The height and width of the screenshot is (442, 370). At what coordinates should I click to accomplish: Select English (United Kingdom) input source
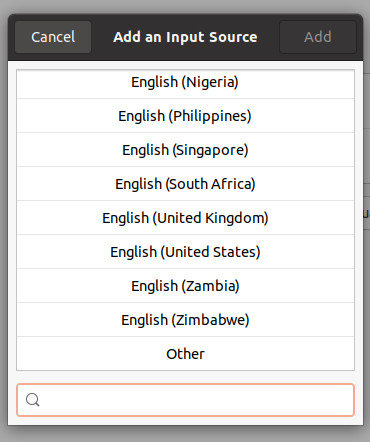pos(185,218)
